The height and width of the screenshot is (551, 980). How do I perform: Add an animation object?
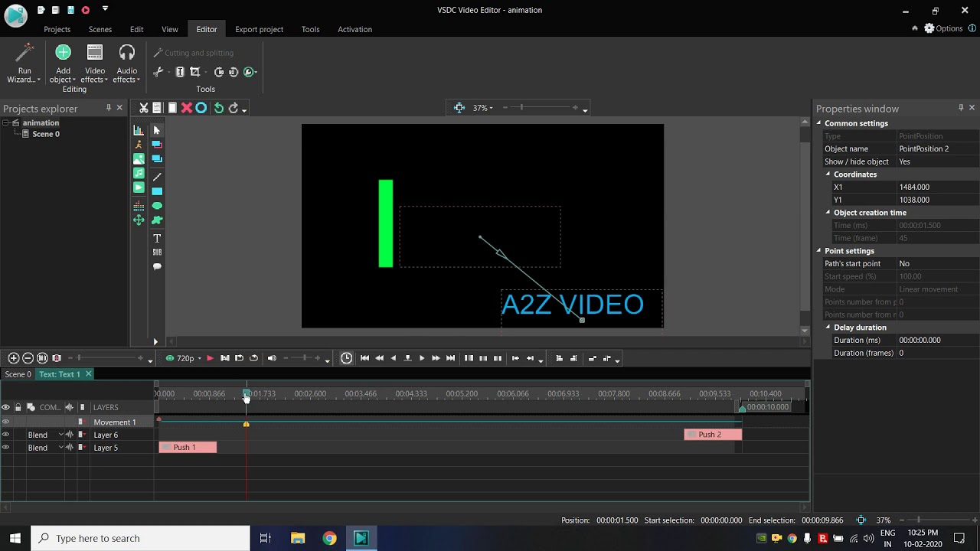tap(139, 145)
